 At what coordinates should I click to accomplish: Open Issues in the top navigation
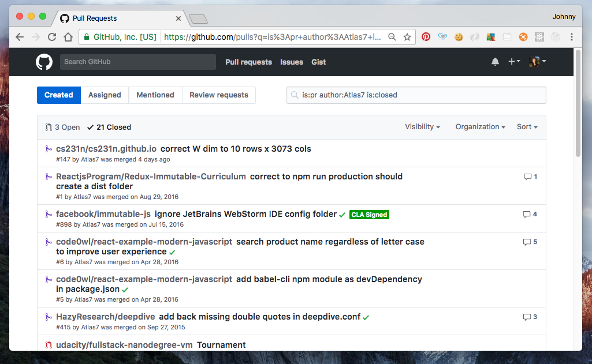tap(292, 62)
